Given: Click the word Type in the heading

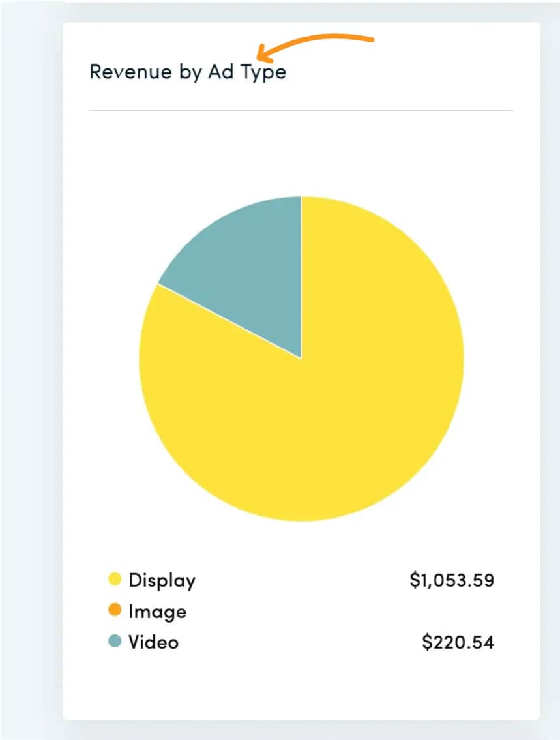Looking at the screenshot, I should coord(263,73).
